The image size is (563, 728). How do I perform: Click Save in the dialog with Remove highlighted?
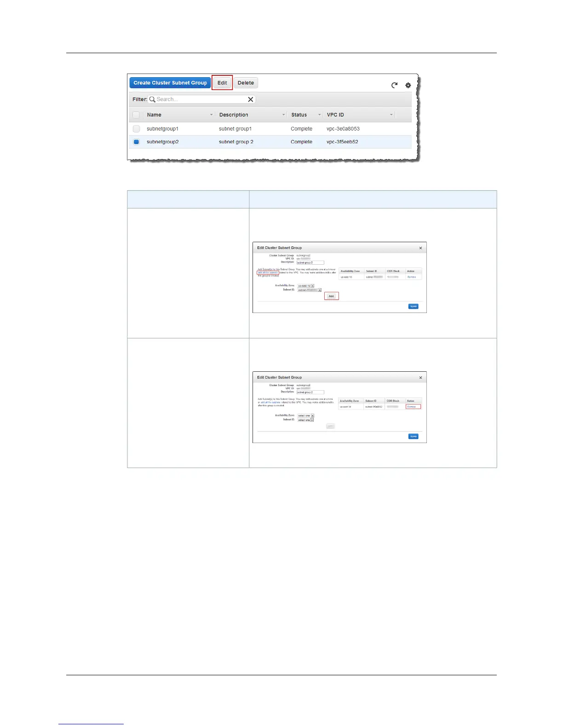[414, 437]
